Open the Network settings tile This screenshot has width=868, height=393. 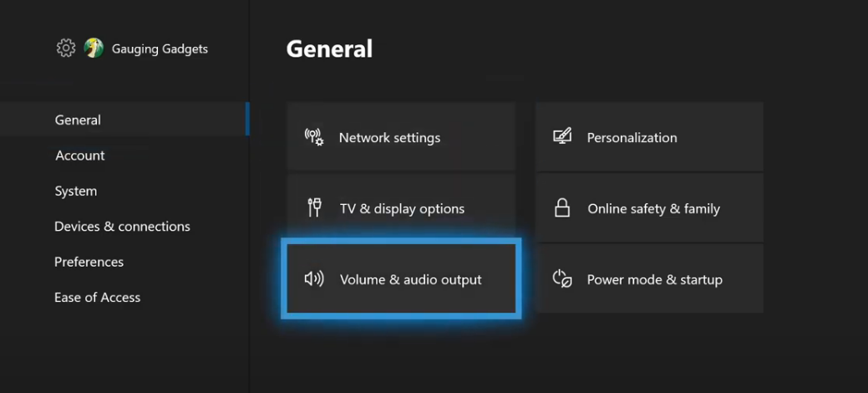pyautogui.click(x=401, y=137)
